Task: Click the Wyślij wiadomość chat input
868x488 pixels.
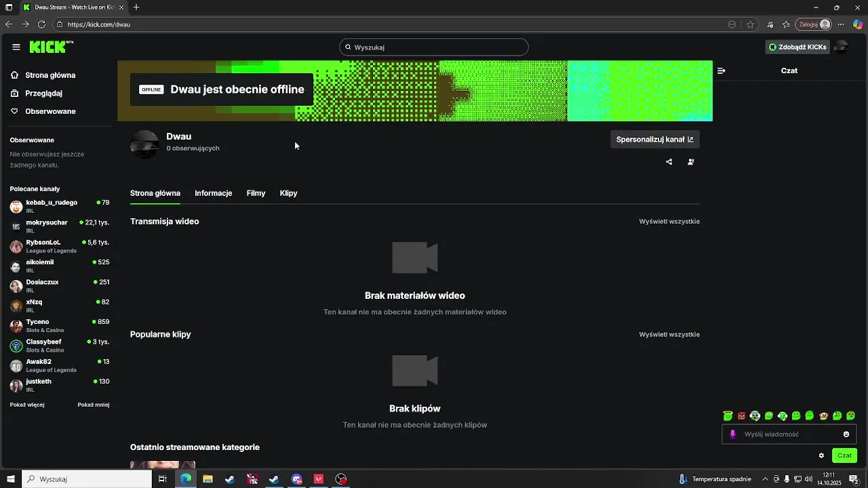Action: 790,434
